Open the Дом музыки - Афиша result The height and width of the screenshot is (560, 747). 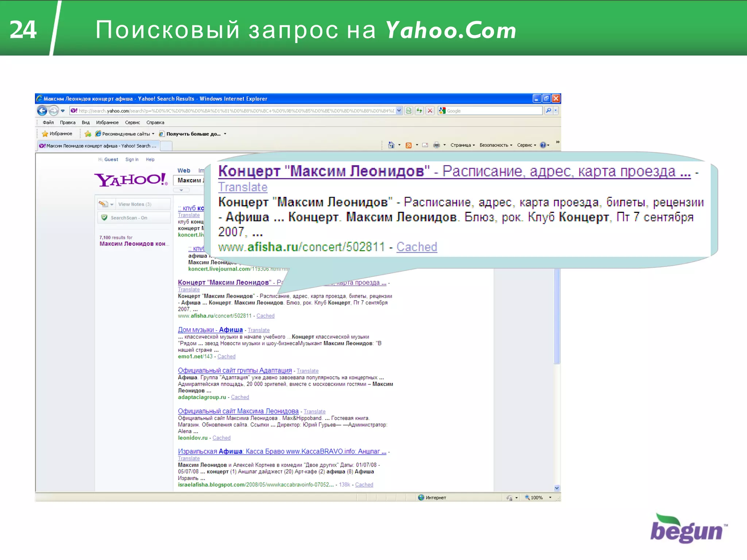click(210, 330)
